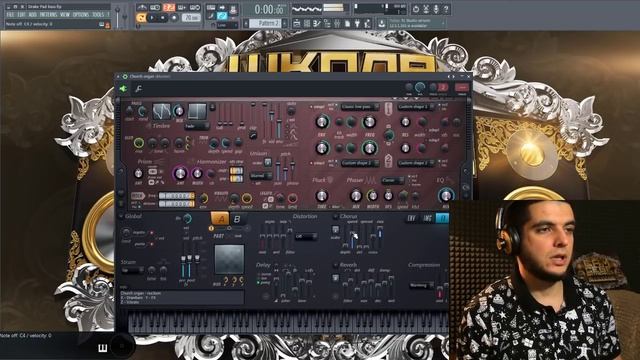Click the undo history icon at top right
The width and height of the screenshot is (640, 360).
(x=416, y=9)
